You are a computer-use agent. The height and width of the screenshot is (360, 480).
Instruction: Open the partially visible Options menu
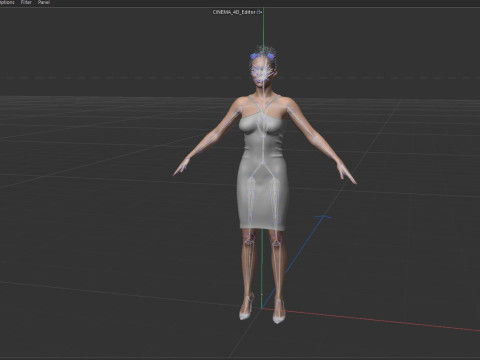point(7,2)
